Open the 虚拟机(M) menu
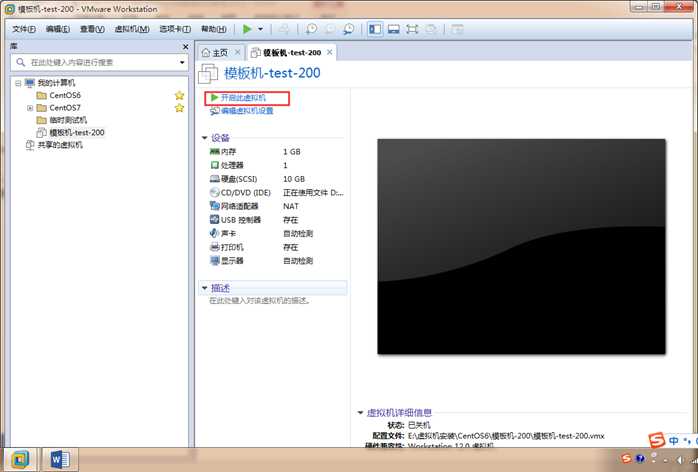698x472 pixels. point(132,29)
